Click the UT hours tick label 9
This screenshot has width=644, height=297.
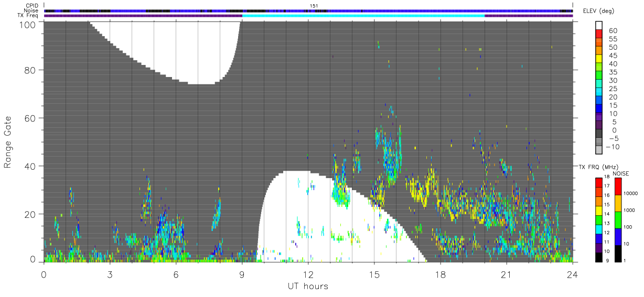pos(242,274)
